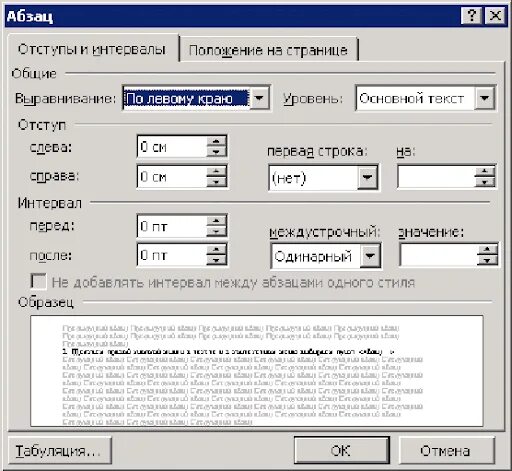
Task: Increase the справа indent value
Action: tap(217, 171)
